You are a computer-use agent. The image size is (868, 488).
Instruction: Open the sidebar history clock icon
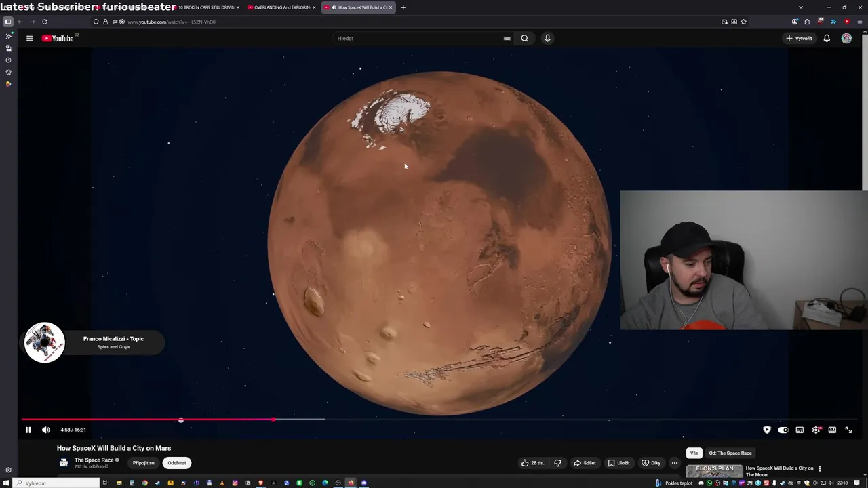click(x=8, y=60)
